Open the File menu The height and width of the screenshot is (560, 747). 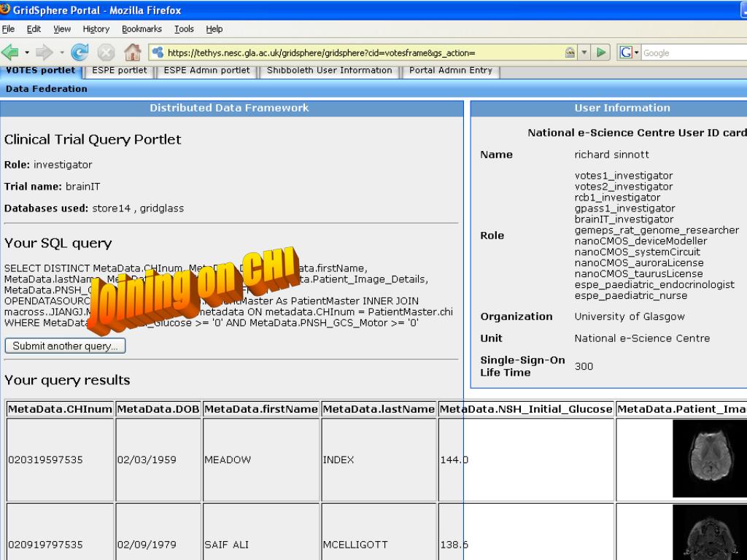8,29
